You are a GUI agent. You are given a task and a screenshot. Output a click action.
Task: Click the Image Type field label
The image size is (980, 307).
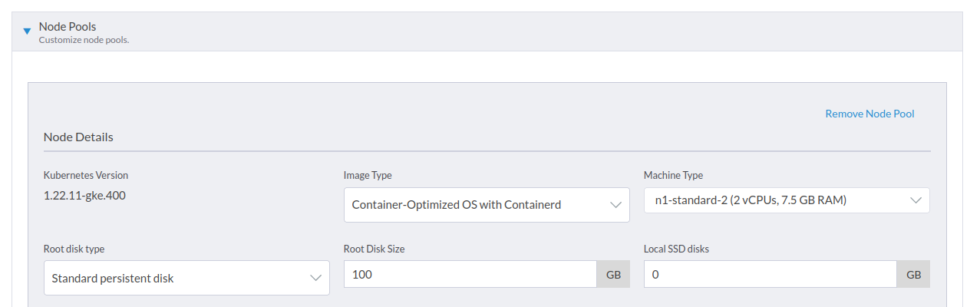(368, 175)
